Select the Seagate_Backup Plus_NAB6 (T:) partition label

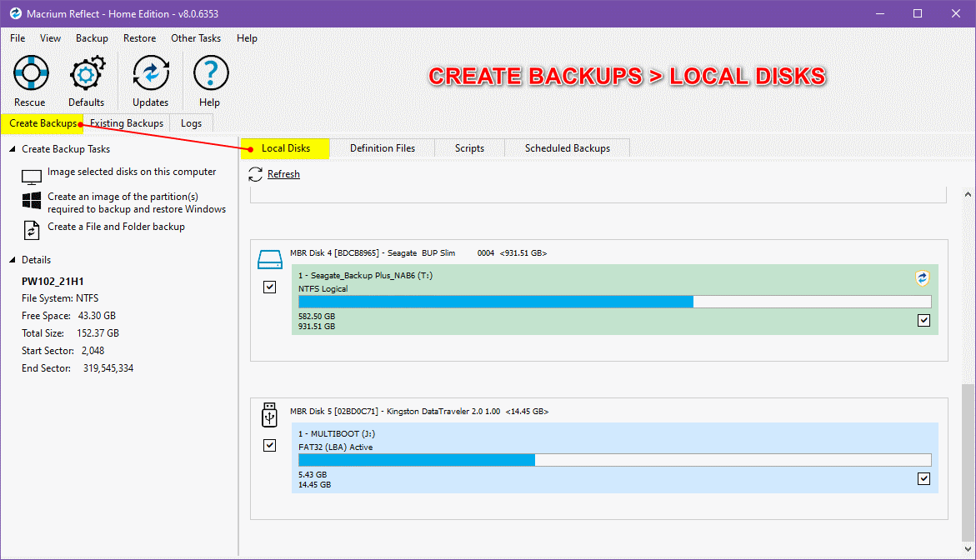click(365, 276)
